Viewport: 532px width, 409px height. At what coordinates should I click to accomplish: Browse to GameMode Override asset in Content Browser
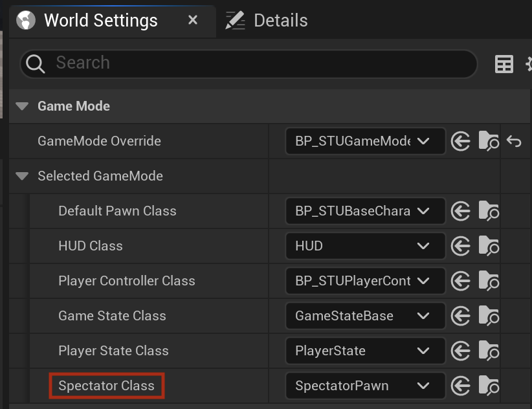click(489, 141)
